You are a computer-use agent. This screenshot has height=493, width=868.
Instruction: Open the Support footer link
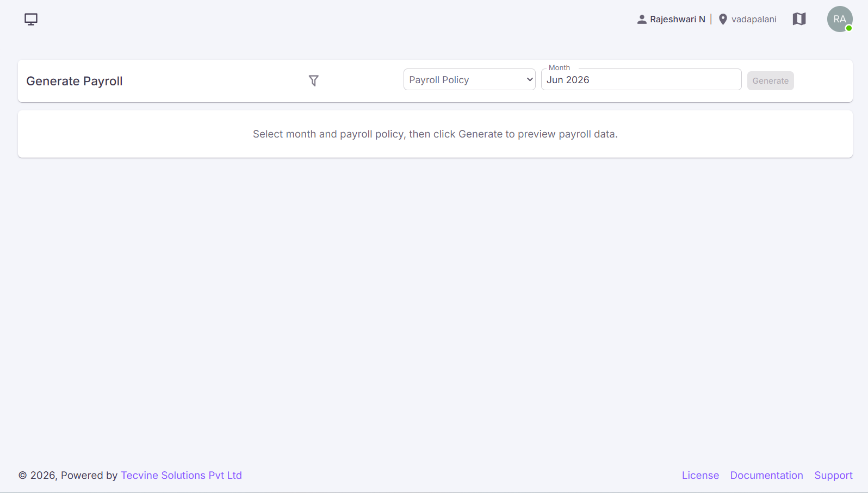click(x=833, y=475)
